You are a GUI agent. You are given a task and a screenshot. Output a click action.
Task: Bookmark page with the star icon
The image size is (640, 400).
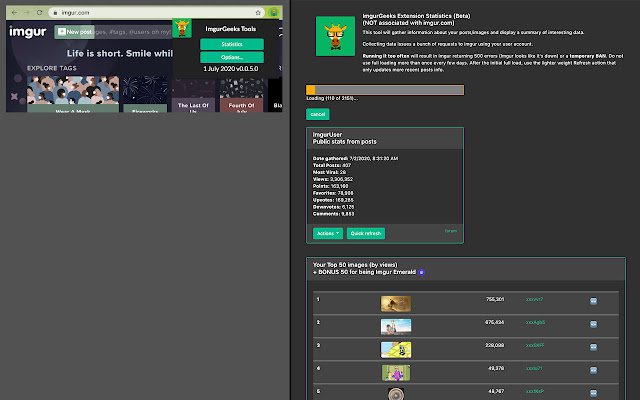click(258, 13)
